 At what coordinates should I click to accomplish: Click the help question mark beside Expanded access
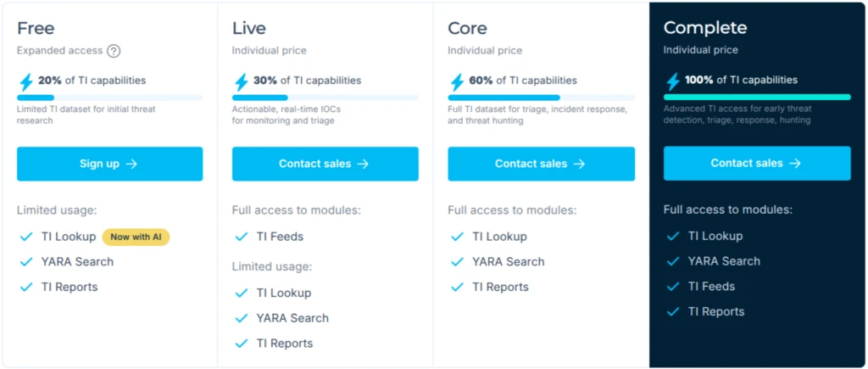pyautogui.click(x=114, y=51)
